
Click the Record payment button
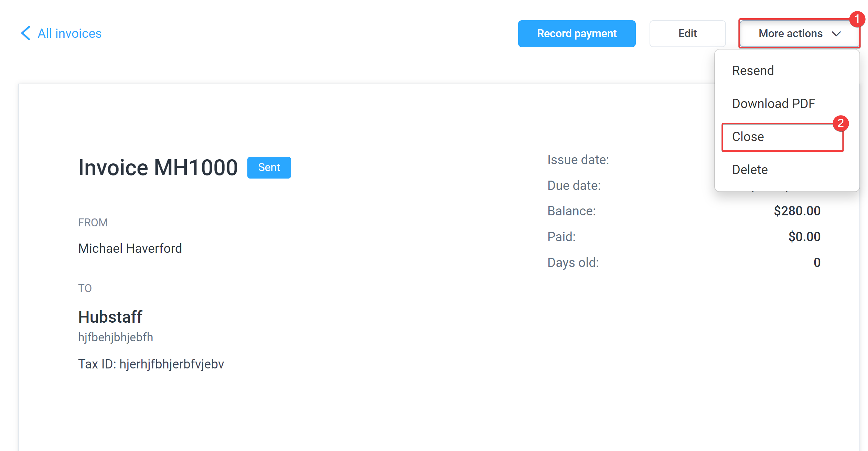577,33
